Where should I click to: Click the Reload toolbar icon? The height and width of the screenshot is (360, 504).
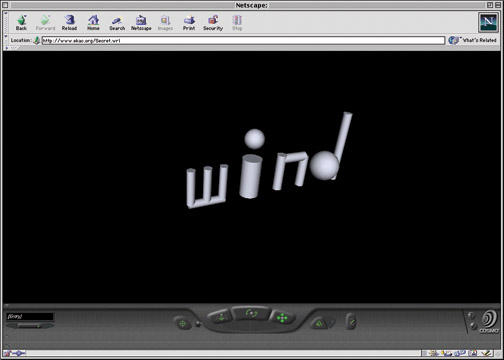69,23
